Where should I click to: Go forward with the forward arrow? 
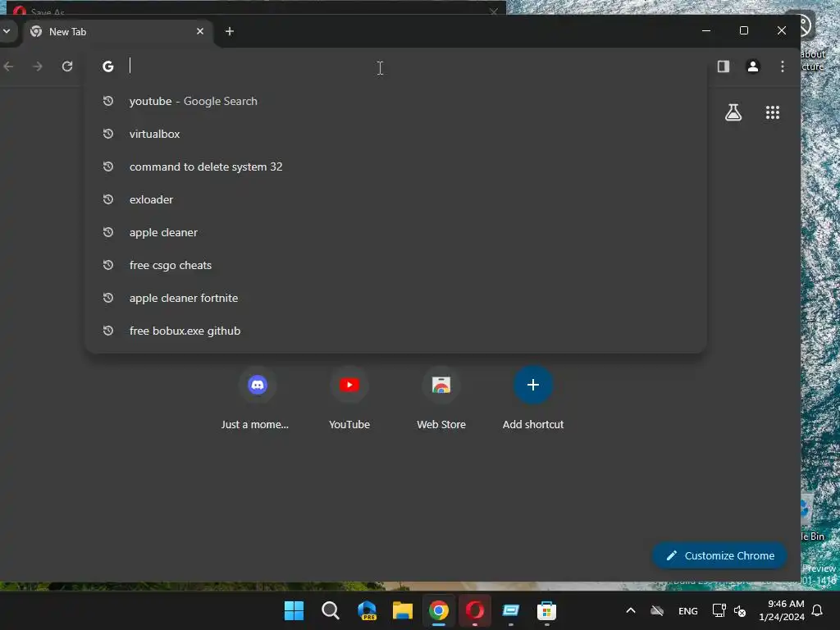click(38, 66)
